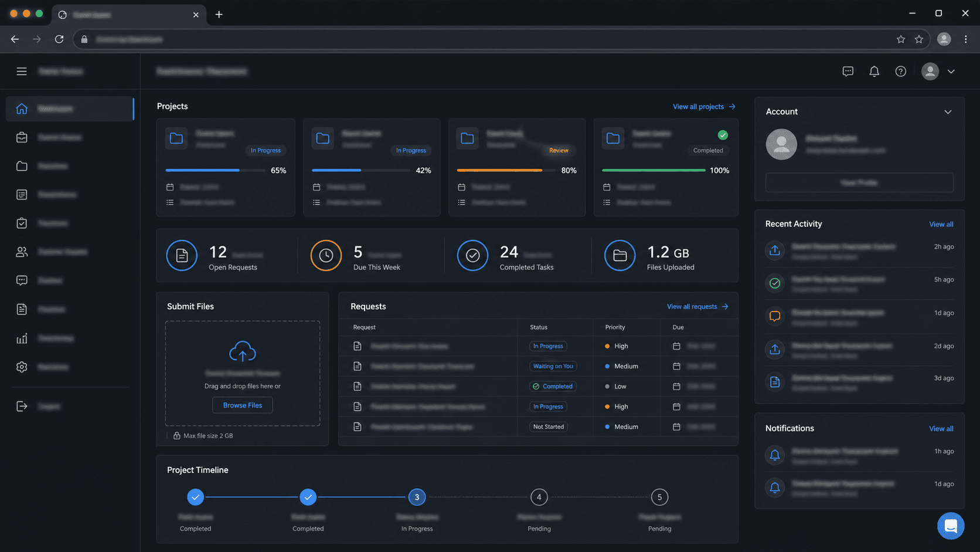Open the hamburger menu in sidebar header
This screenshot has height=552, width=980.
22,71
